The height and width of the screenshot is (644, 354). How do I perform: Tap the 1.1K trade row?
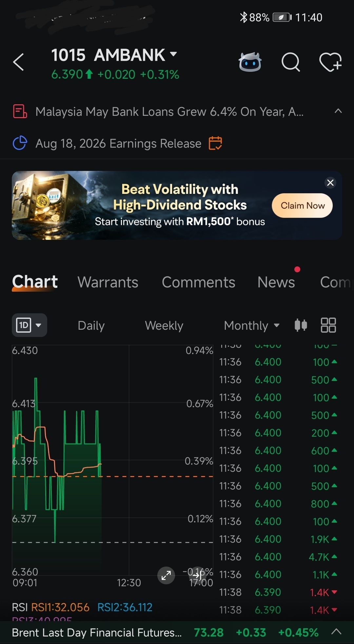coord(279,574)
